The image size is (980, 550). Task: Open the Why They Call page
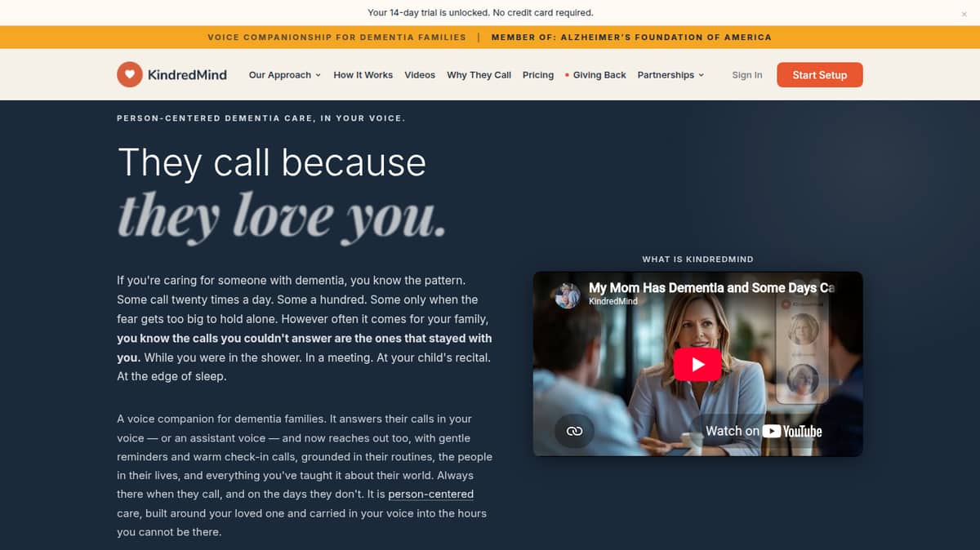[x=479, y=75]
